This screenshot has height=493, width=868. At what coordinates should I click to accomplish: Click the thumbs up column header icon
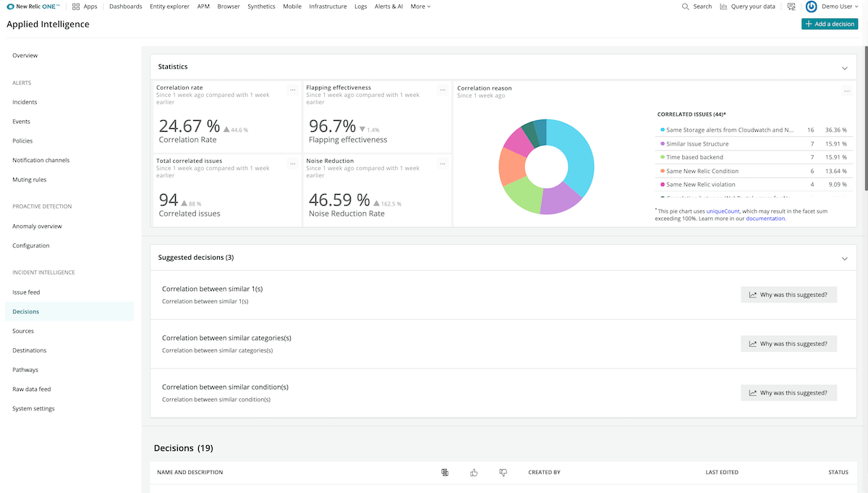tap(474, 473)
